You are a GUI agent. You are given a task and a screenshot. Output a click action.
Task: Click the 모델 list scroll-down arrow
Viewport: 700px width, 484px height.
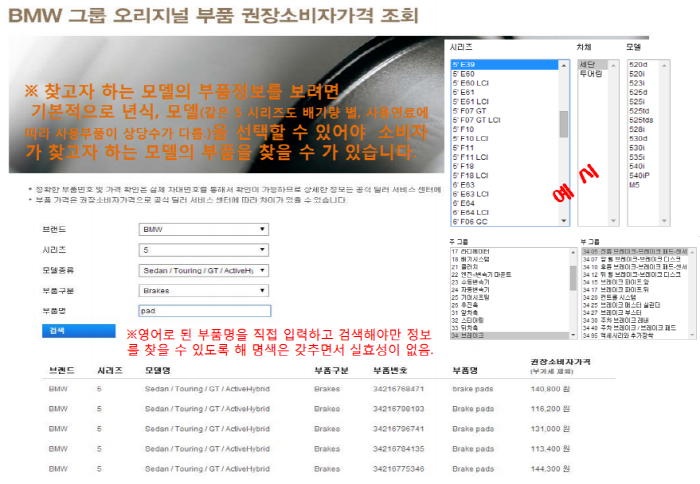[664, 221]
